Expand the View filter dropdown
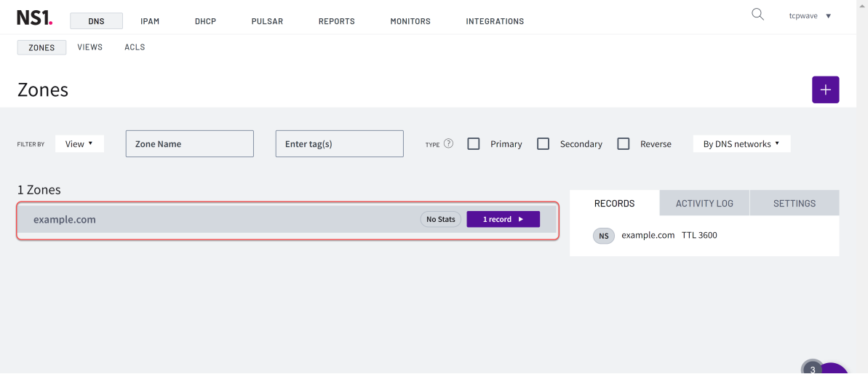The height and width of the screenshot is (374, 868). click(x=79, y=144)
